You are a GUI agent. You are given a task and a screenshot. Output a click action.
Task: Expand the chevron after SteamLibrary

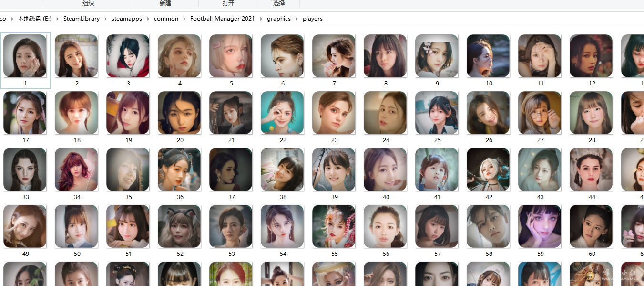click(x=106, y=19)
